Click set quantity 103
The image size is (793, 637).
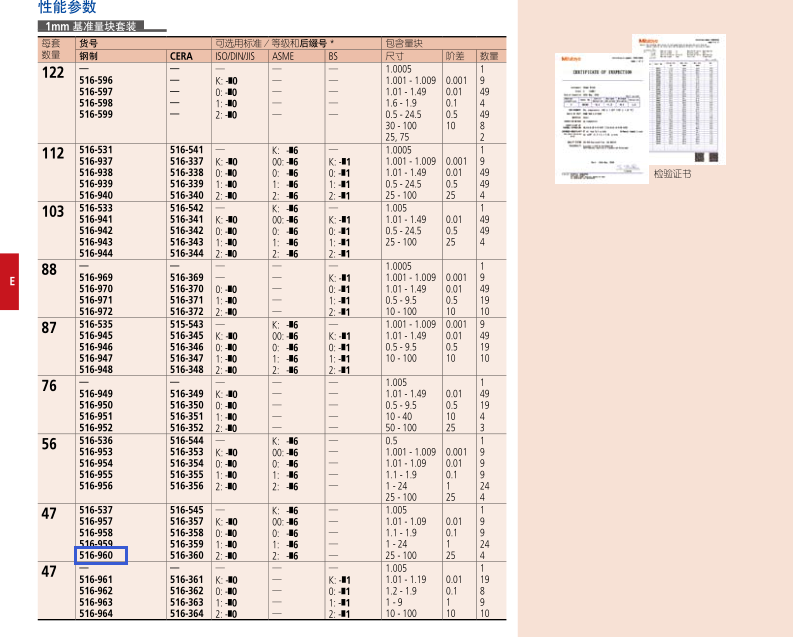pos(53,212)
